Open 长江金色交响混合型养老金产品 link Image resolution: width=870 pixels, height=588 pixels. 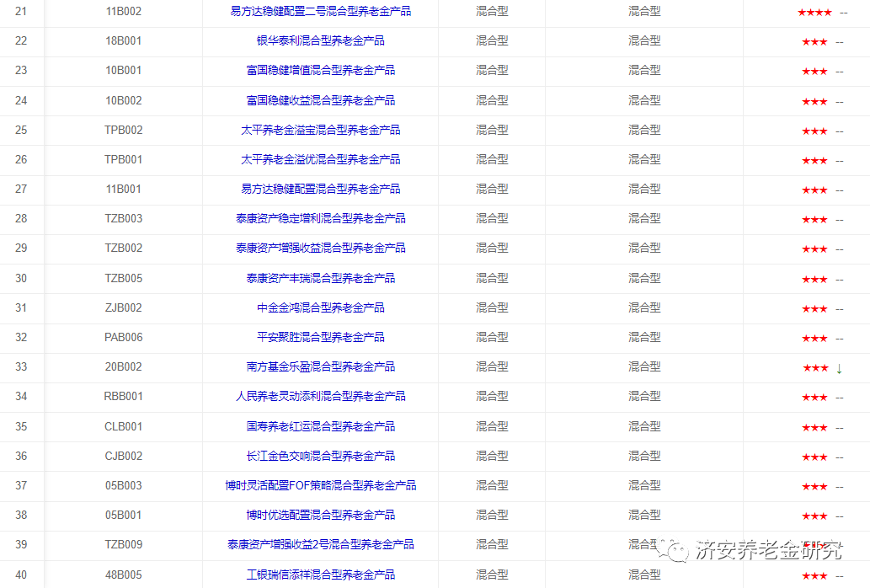click(320, 456)
